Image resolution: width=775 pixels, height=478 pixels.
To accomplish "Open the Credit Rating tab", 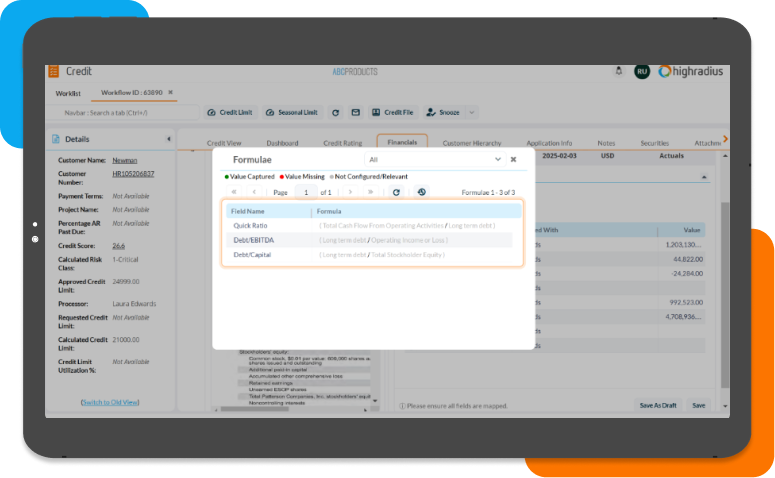I will (x=343, y=143).
